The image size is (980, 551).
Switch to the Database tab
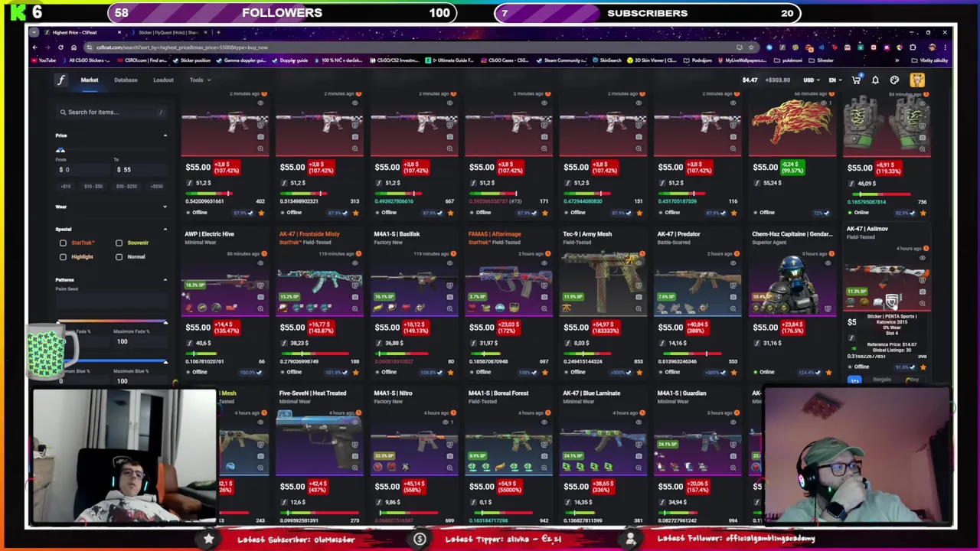point(126,80)
